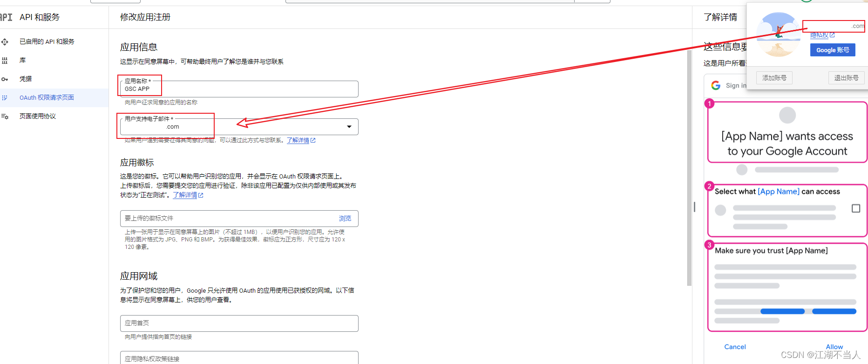Click Allow in the consent preview
Viewport: 868px width, 364px height.
point(834,347)
